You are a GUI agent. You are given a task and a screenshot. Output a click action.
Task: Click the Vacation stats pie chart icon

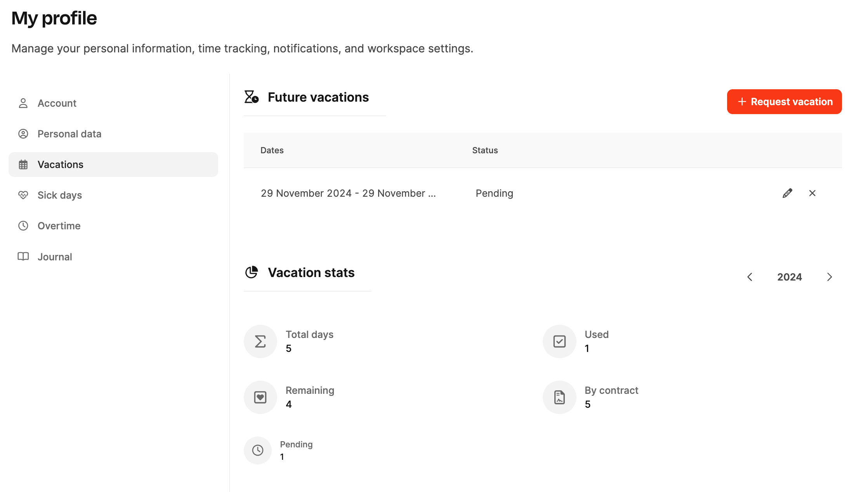[252, 272]
